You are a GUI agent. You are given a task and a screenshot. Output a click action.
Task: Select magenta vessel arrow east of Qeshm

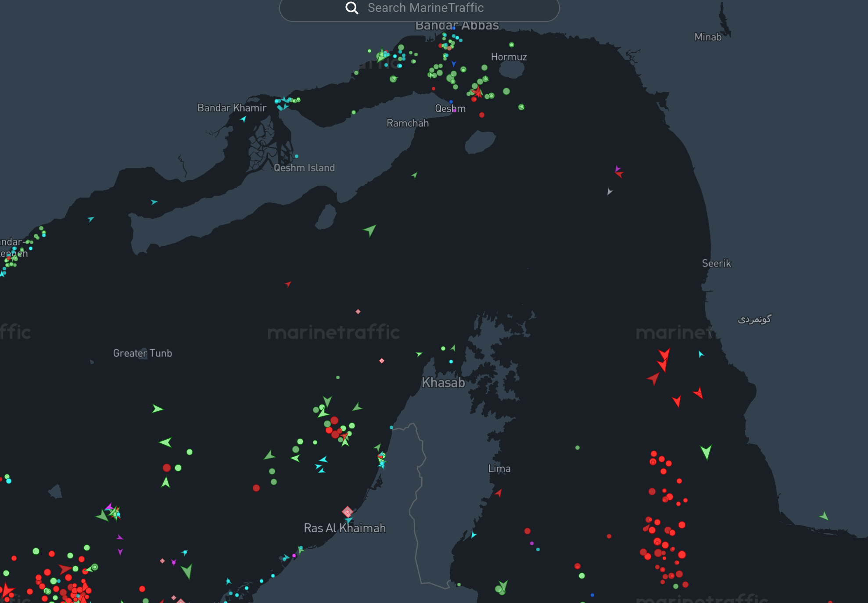(x=617, y=169)
